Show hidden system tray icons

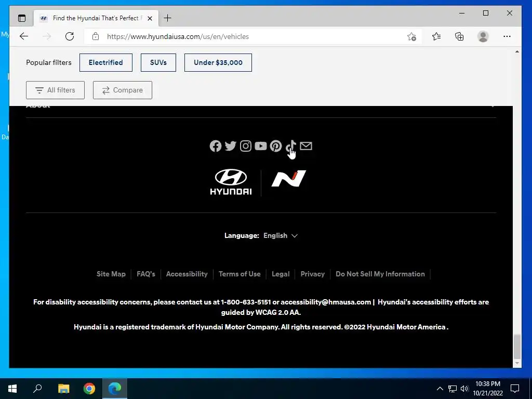(440, 389)
